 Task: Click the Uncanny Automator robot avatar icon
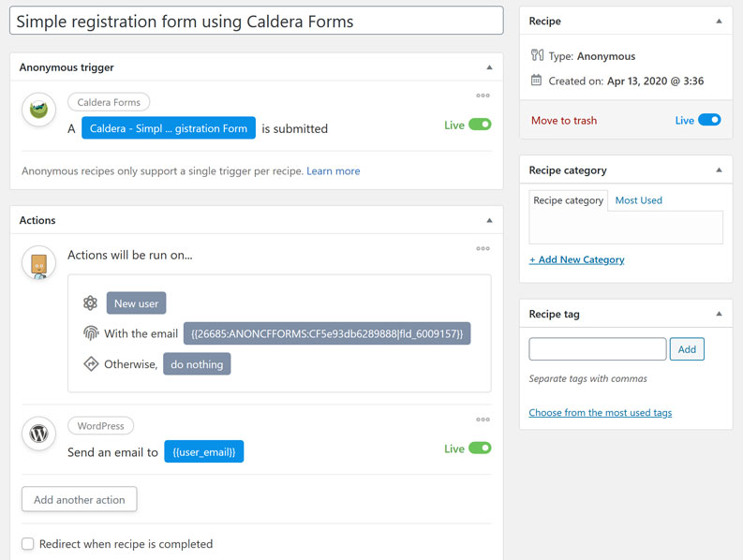pos(38,263)
